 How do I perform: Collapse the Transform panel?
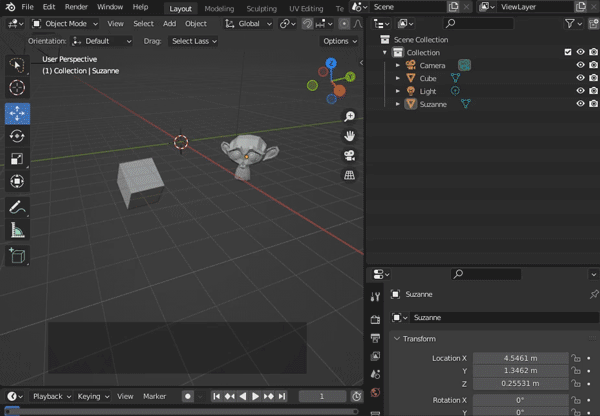coord(397,339)
